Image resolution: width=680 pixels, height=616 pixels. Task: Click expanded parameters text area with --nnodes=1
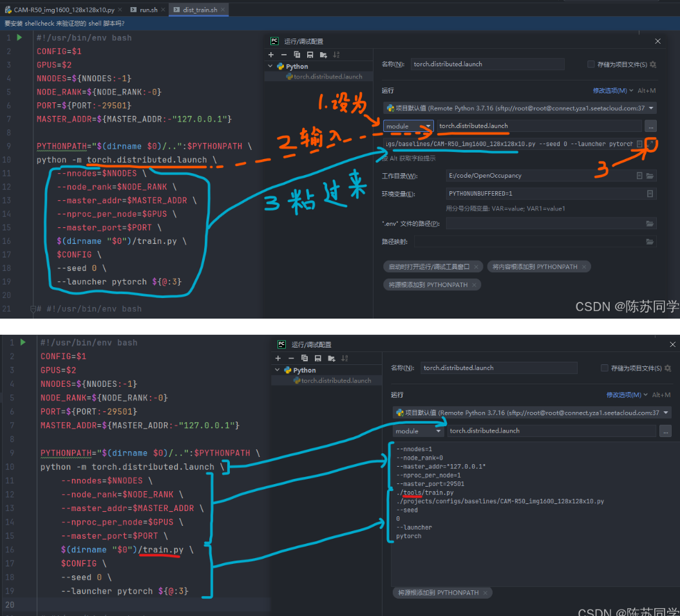pos(535,514)
